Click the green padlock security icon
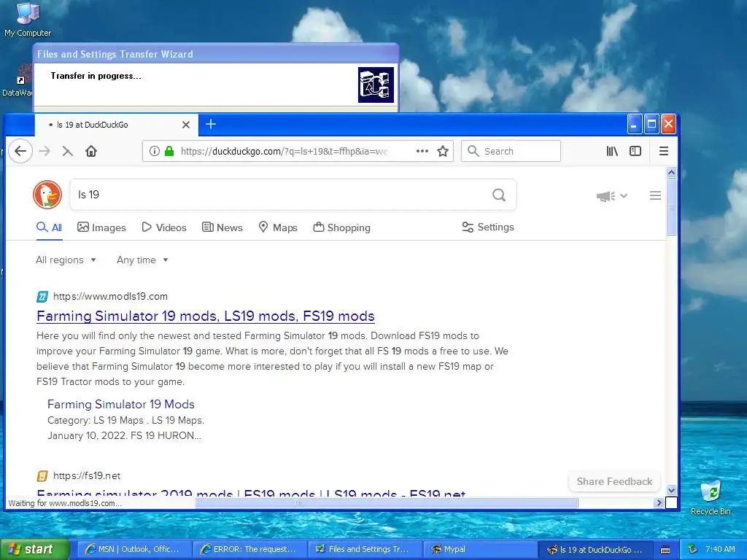 169,152
